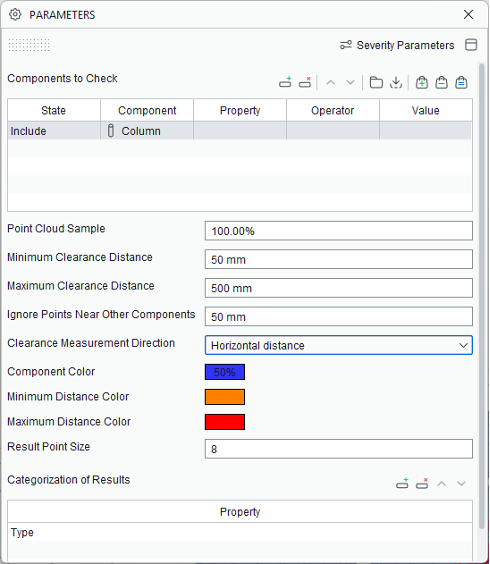Image resolution: width=490 pixels, height=564 pixels.
Task: Move component row up
Action: click(331, 83)
